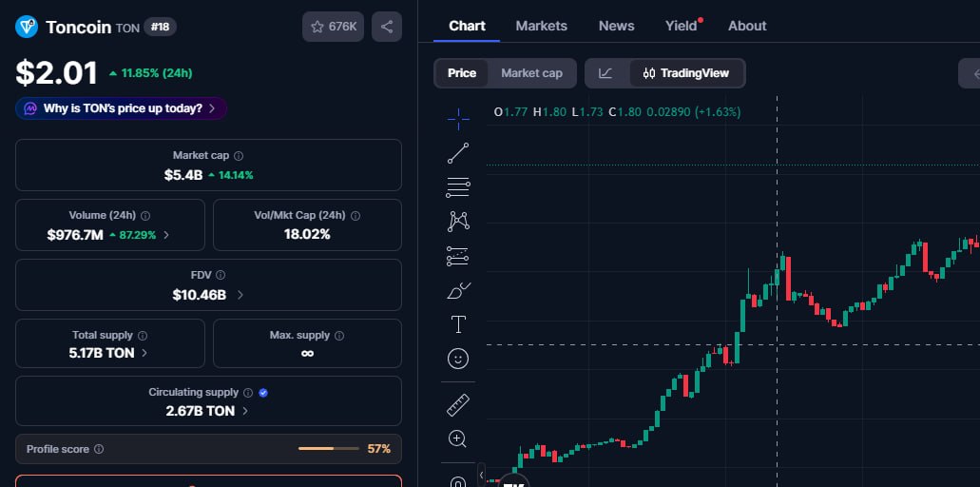Select the XABCD pattern tool

[x=458, y=222]
